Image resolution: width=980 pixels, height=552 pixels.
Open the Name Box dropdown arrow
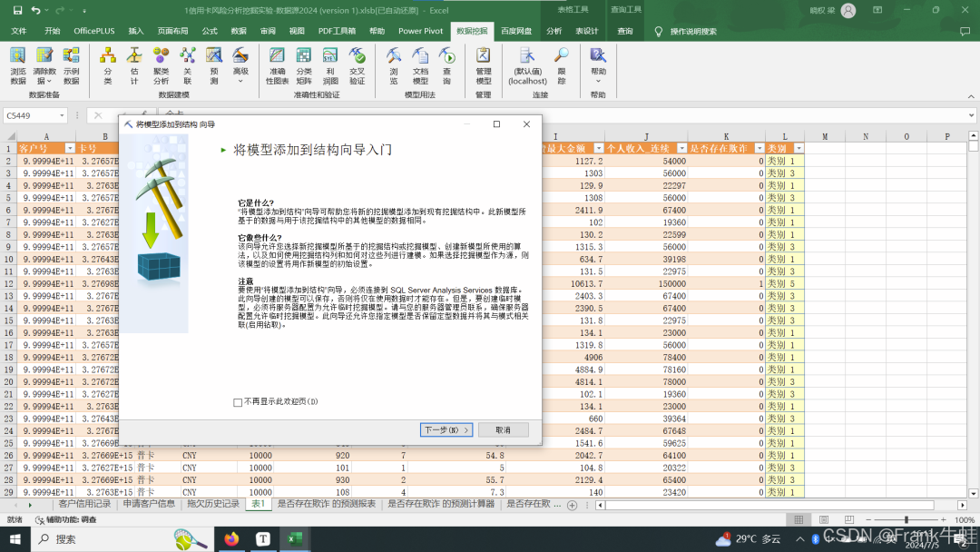pyautogui.click(x=62, y=115)
